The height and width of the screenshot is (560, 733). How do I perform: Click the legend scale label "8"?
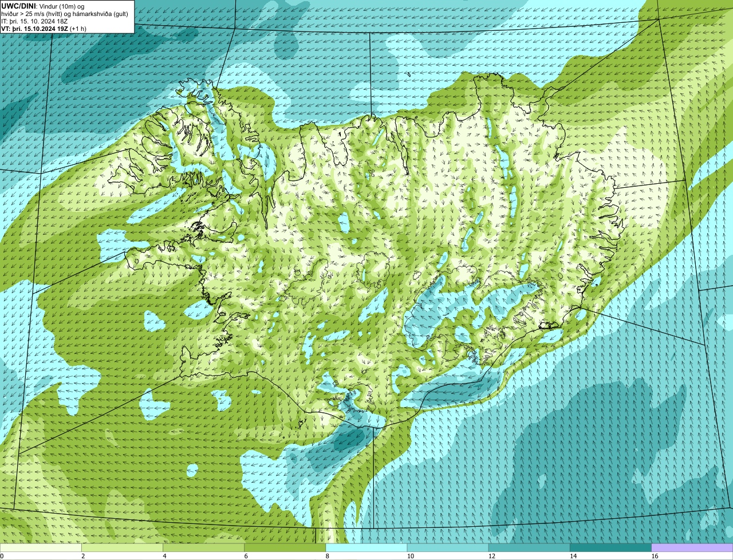tap(328, 556)
